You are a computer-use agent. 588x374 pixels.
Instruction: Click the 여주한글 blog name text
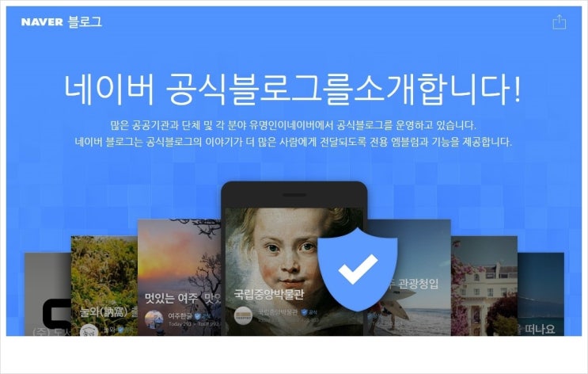180,316
